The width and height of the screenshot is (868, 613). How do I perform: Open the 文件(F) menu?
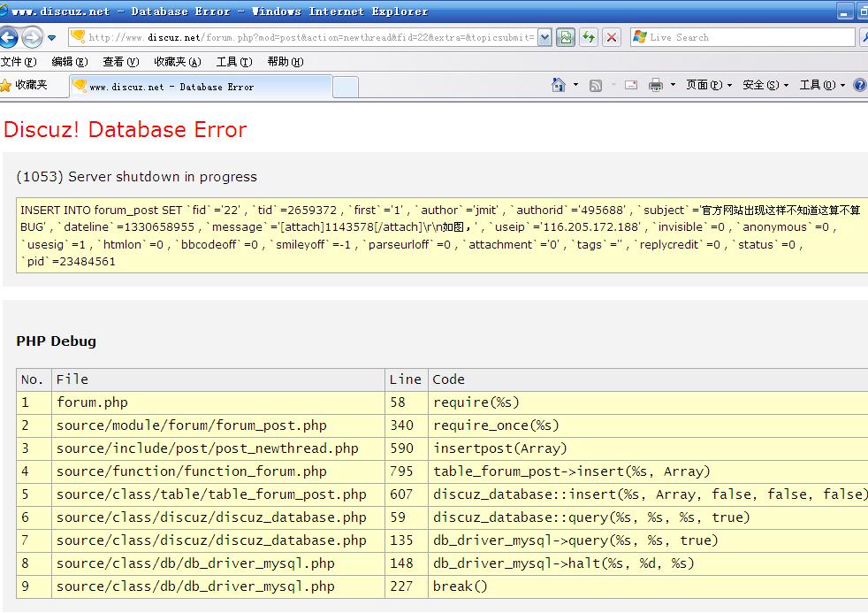point(19,61)
